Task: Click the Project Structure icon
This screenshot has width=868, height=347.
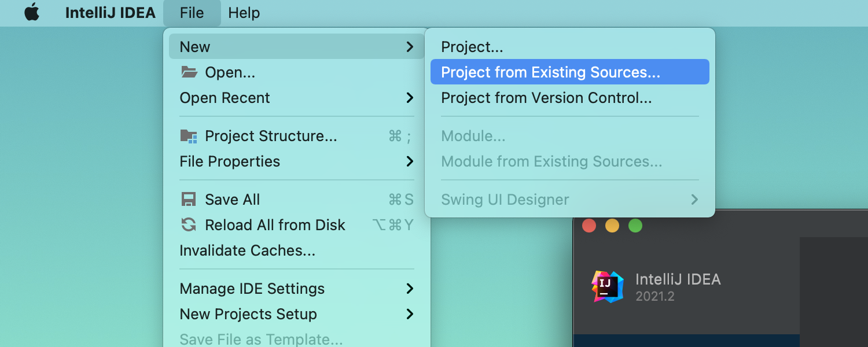Action: pos(189,136)
